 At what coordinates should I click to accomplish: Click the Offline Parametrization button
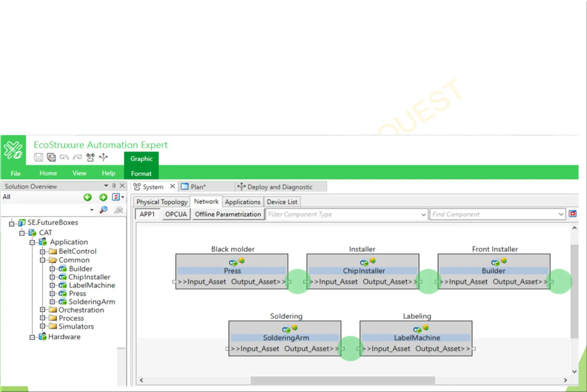coord(228,214)
